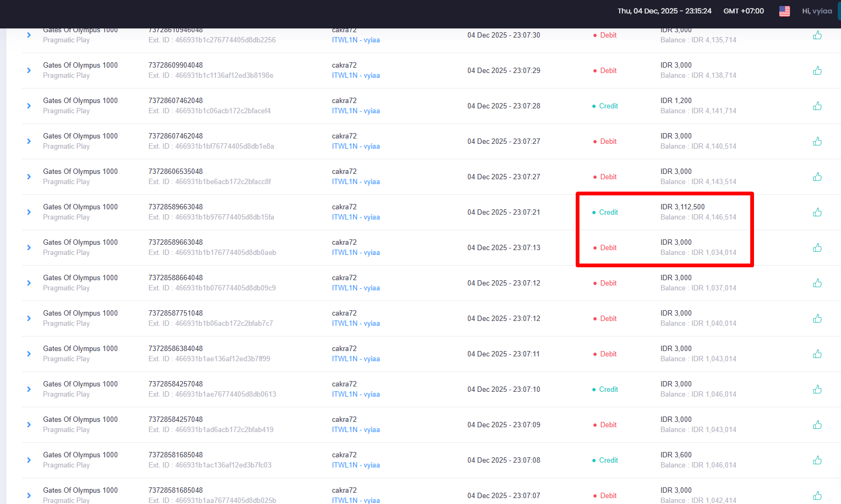Expand the 23:07:21 credit row details
Screen dimensions: 841x504
29,212
